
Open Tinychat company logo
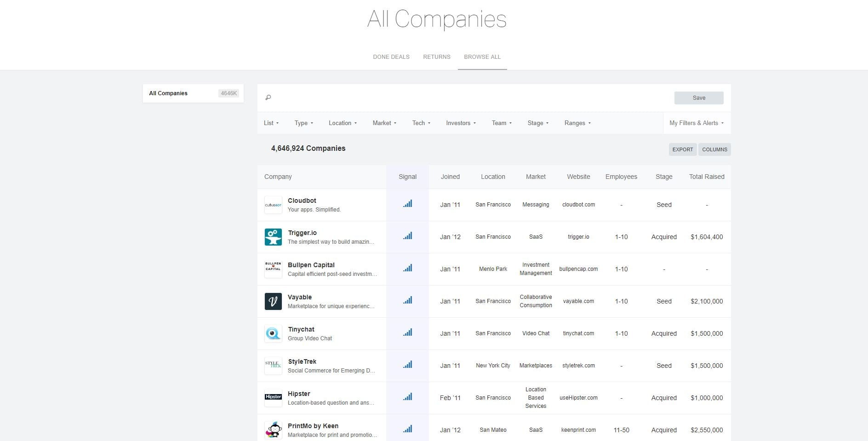273,334
